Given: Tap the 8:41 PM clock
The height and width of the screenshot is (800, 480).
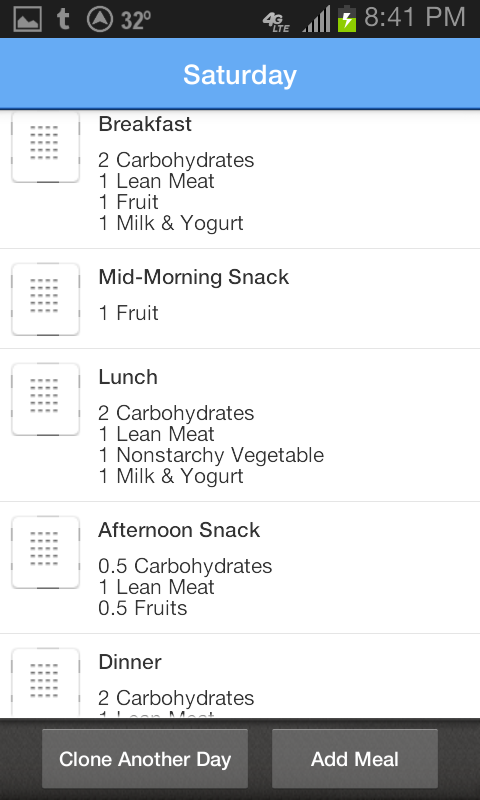Looking at the screenshot, I should pyautogui.click(x=415, y=18).
